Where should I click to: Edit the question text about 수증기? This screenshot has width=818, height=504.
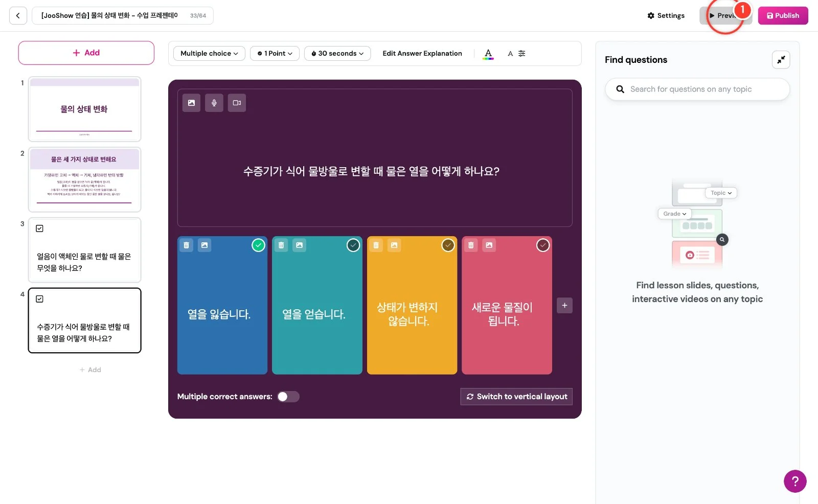(371, 171)
